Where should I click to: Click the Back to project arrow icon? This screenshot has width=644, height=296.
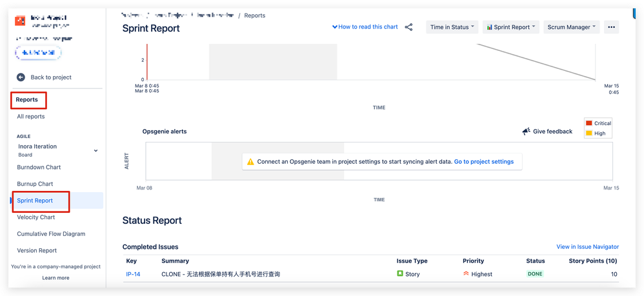point(21,77)
